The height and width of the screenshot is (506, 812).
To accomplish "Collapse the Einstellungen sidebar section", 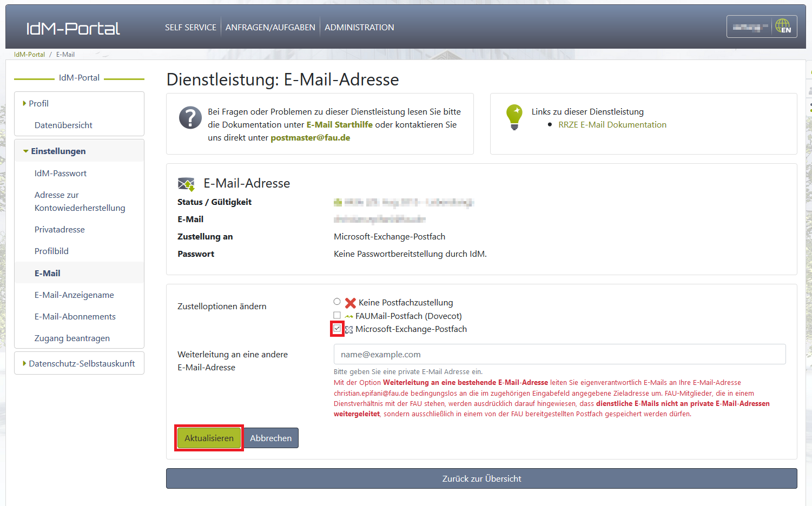I will (x=57, y=151).
